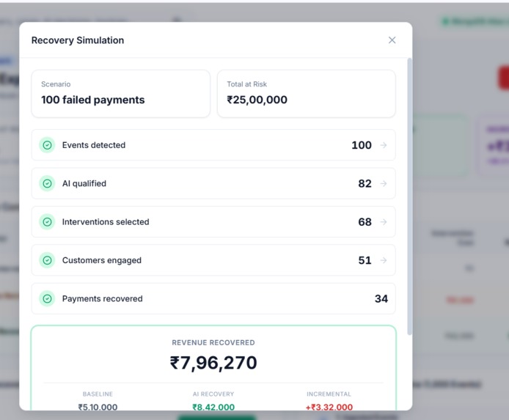Select the Scenario 100 failed payments card
This screenshot has height=420, width=509.
point(121,94)
